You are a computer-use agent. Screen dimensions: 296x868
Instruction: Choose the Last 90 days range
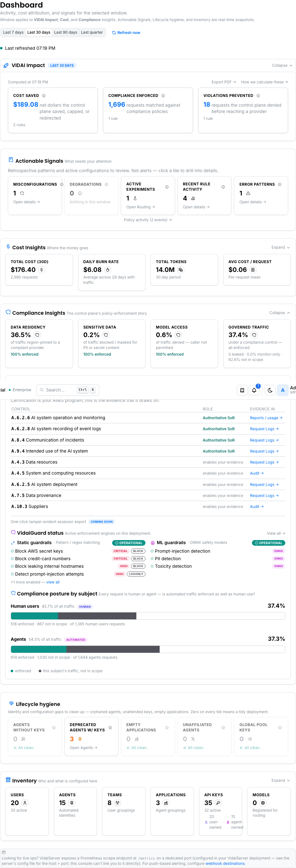(66, 32)
